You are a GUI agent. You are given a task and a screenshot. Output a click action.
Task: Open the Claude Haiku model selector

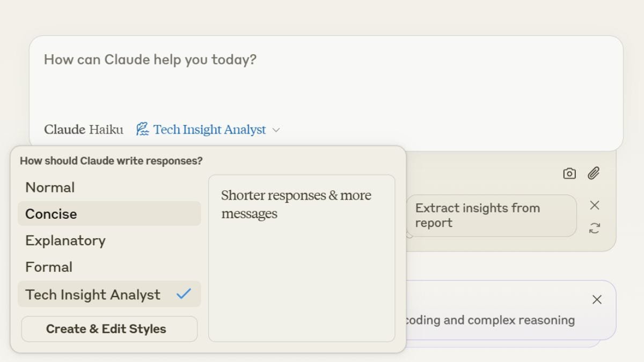click(84, 129)
